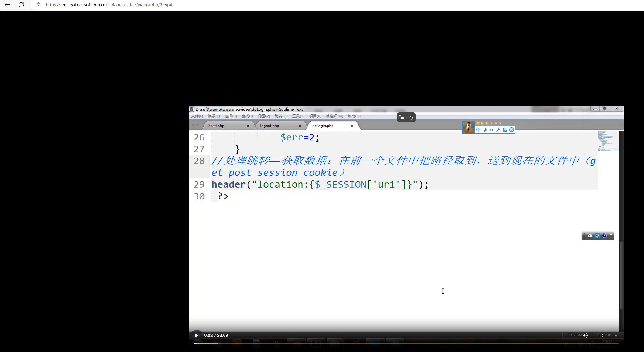The width and height of the screenshot is (644, 352).
Task: Enter picture-in-picture mode for the video
Action: [x=401, y=117]
